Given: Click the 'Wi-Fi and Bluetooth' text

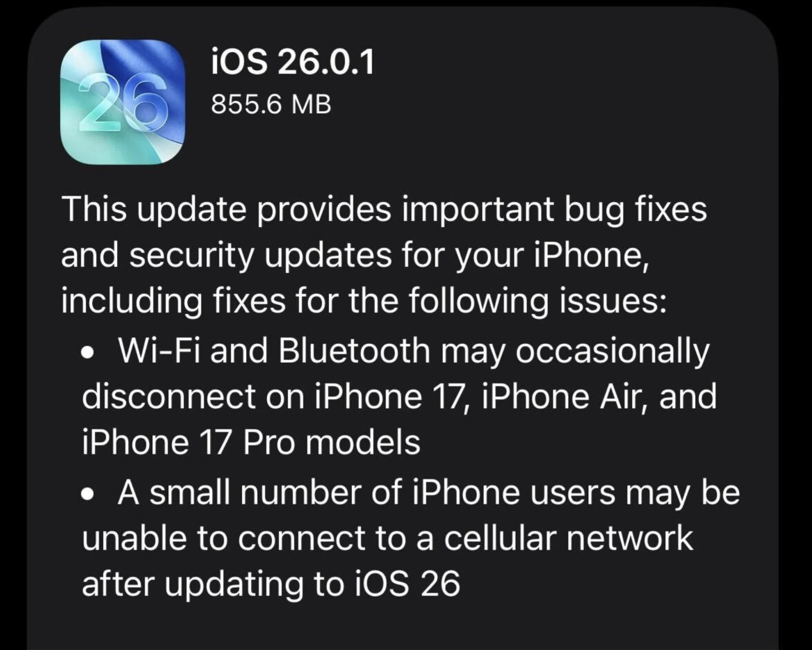Looking at the screenshot, I should (x=274, y=351).
